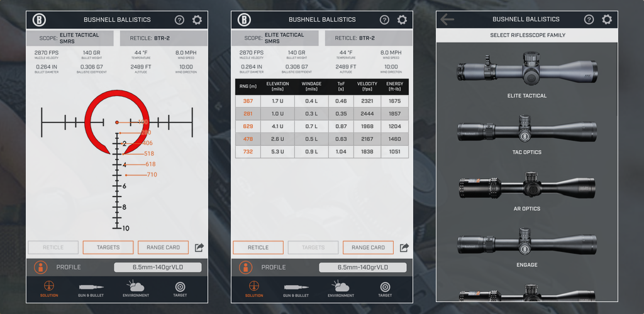Select Gun & Bullet tab in middle panel
Screen dimensions: 644x314
(x=296, y=290)
